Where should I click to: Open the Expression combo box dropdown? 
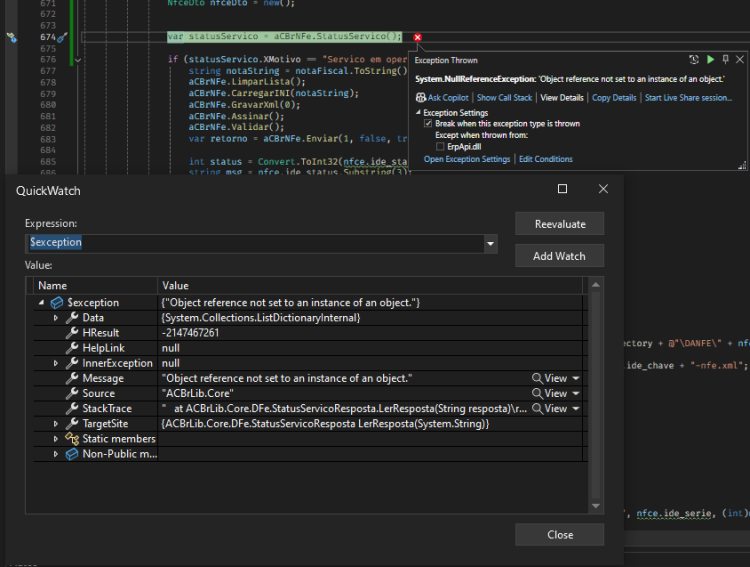click(x=490, y=244)
